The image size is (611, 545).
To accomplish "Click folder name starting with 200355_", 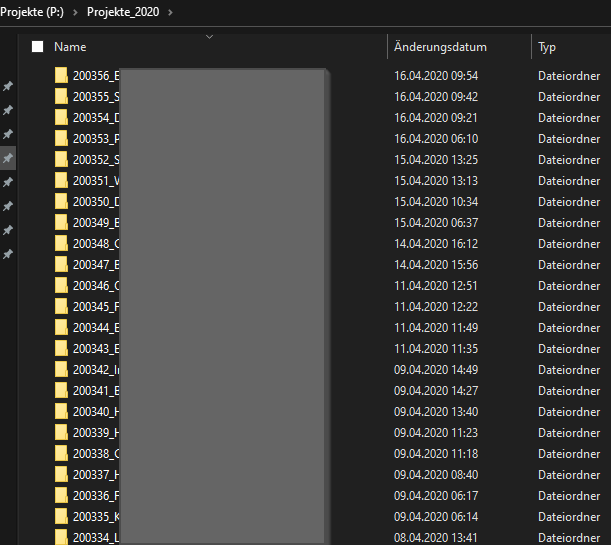I will tap(96, 97).
